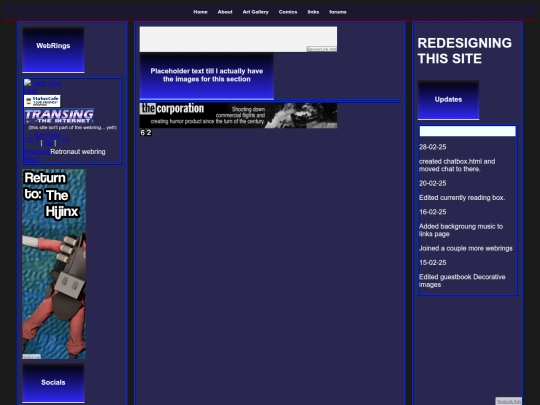
Task: Open the Return to The Hijinx banner
Action: [54, 264]
